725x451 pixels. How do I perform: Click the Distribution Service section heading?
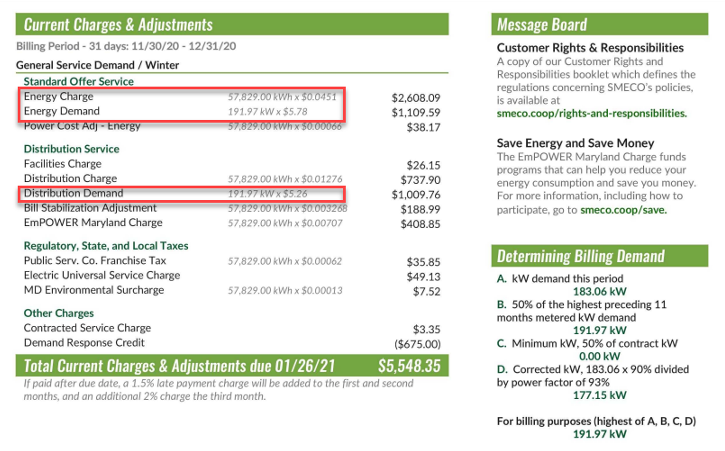point(71,148)
